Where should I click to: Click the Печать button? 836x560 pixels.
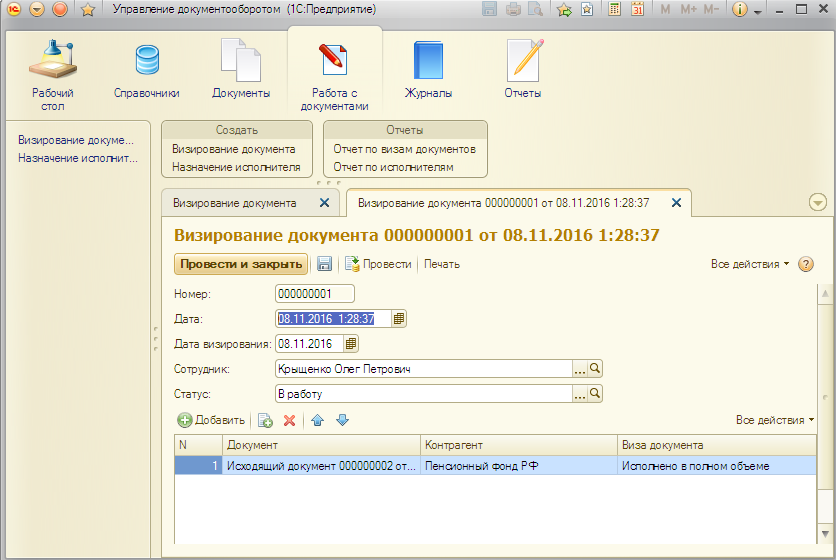441,264
